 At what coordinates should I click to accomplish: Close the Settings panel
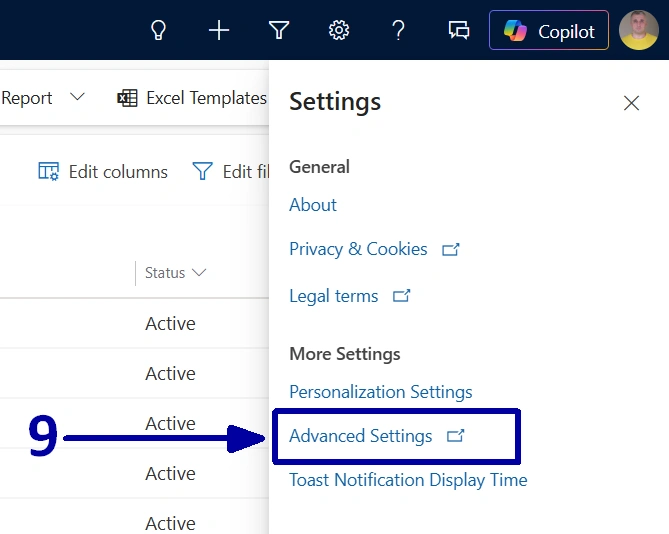[x=631, y=103]
